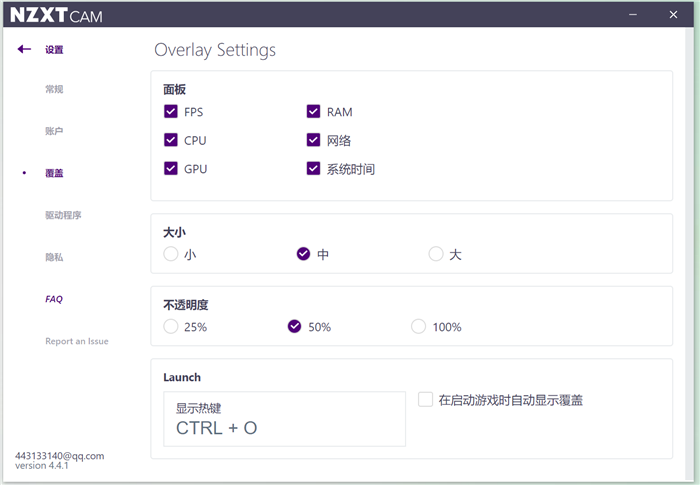Choose 100% opacity option
The image size is (700, 485).
point(418,327)
